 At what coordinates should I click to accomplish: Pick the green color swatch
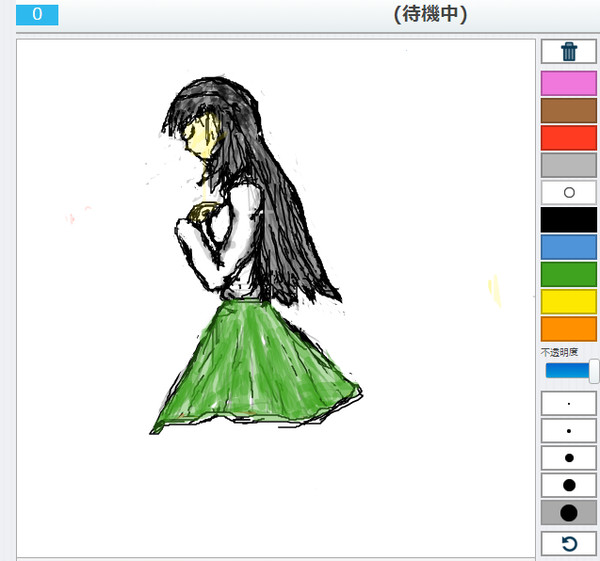click(569, 274)
